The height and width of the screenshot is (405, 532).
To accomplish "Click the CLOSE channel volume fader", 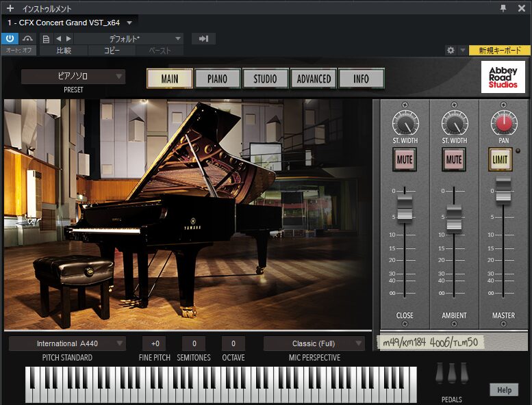I will [405, 209].
